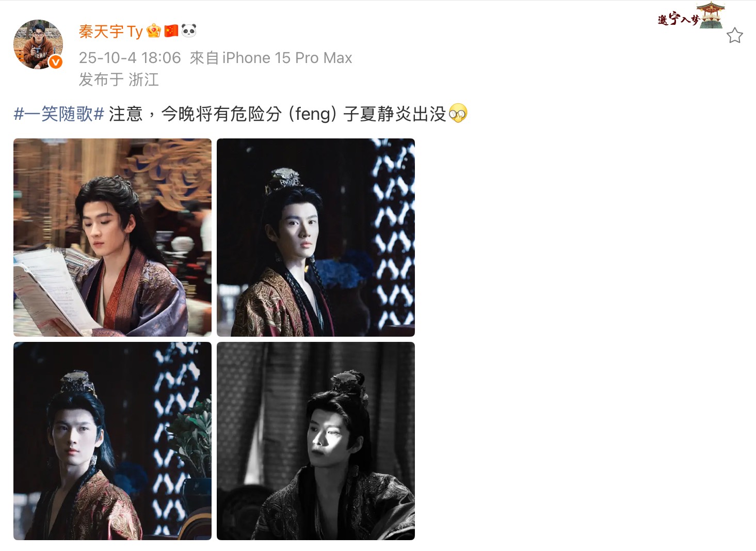Click the panda emoji icon
The height and width of the screenshot is (551, 756).
click(x=189, y=31)
